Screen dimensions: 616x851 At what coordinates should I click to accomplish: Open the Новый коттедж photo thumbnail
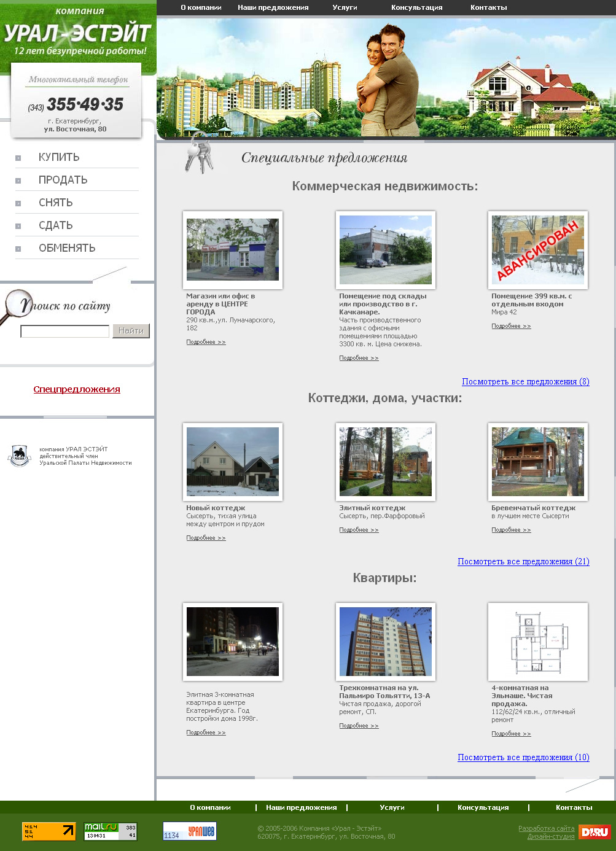pos(233,462)
